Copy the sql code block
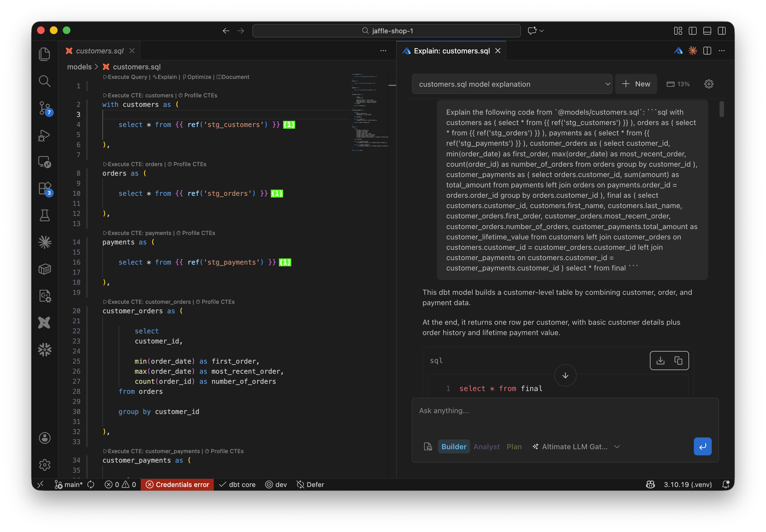766x532 pixels. click(x=678, y=360)
